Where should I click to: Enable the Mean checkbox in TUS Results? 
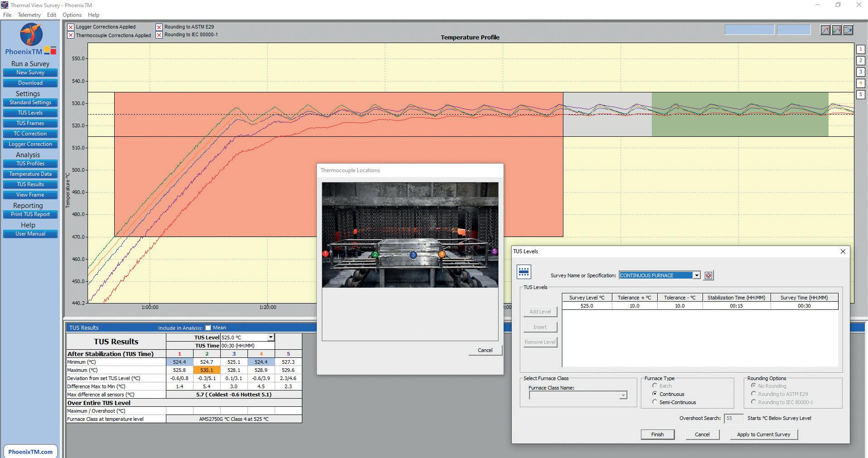pos(208,328)
